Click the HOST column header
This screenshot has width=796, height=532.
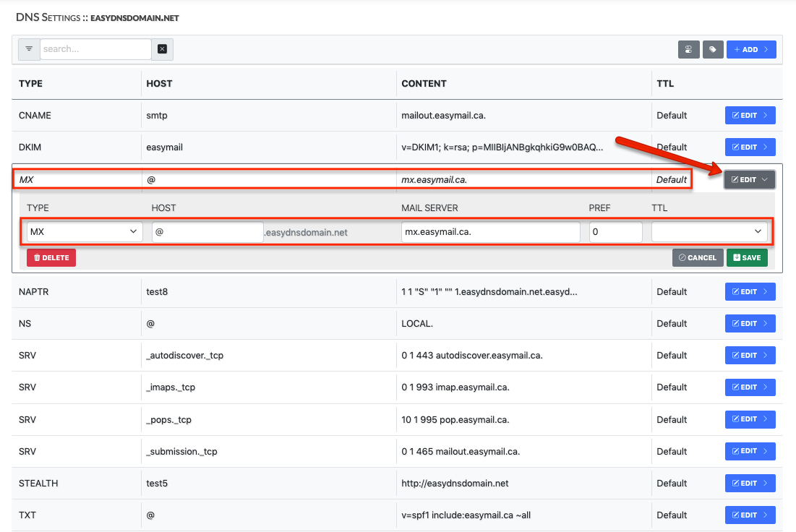[x=159, y=84]
